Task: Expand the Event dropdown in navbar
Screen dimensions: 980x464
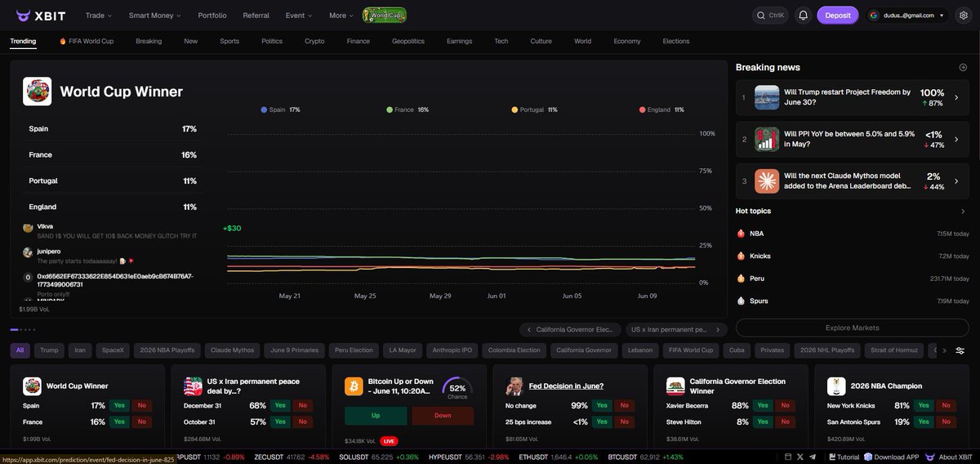Action: pos(298,15)
